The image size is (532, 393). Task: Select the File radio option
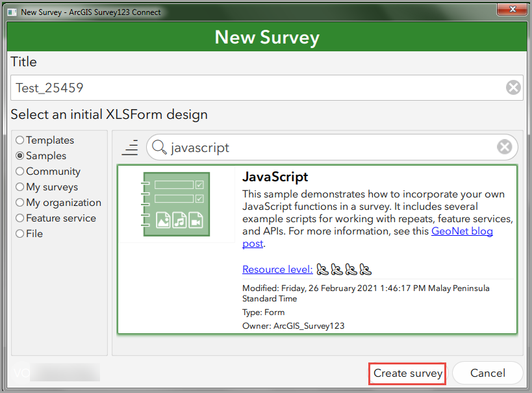pyautogui.click(x=29, y=234)
